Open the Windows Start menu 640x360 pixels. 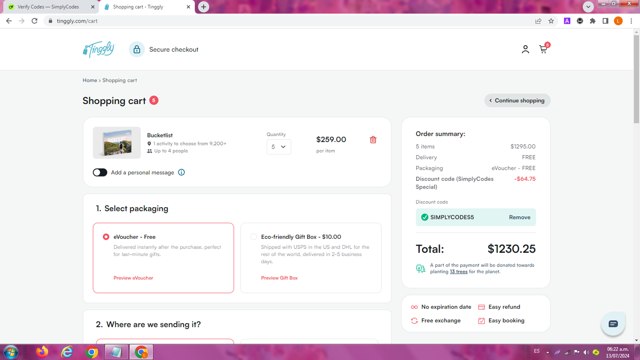[11, 352]
